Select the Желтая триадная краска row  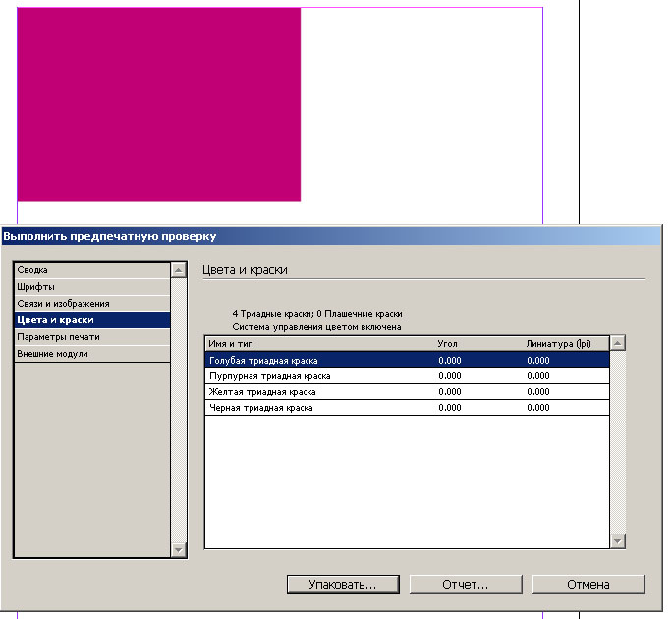point(407,392)
